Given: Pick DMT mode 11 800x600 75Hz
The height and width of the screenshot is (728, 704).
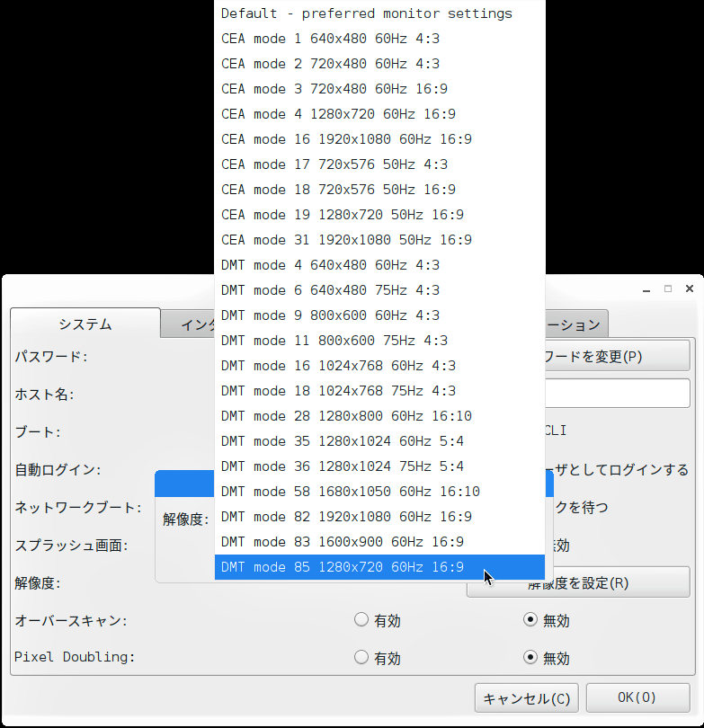Looking at the screenshot, I should tap(379, 341).
